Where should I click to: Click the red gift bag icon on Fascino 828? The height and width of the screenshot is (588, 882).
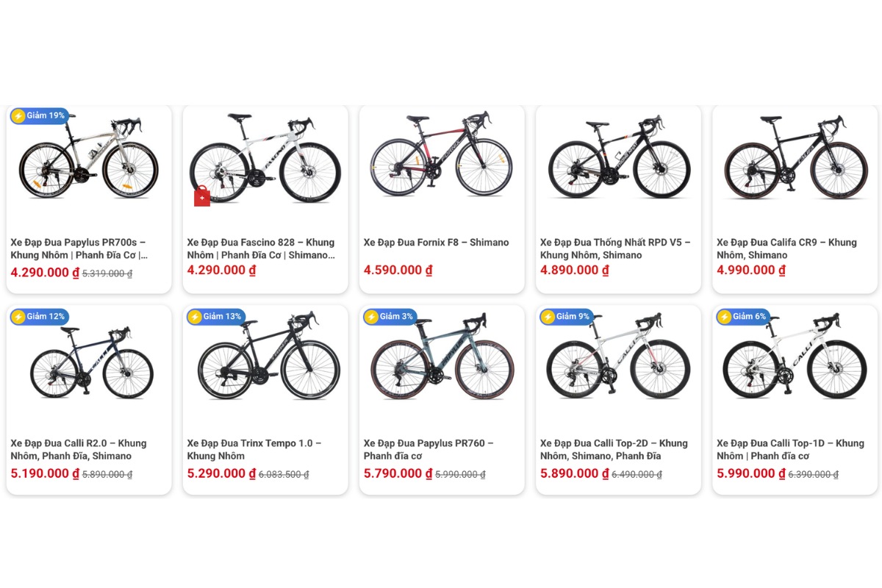[202, 197]
